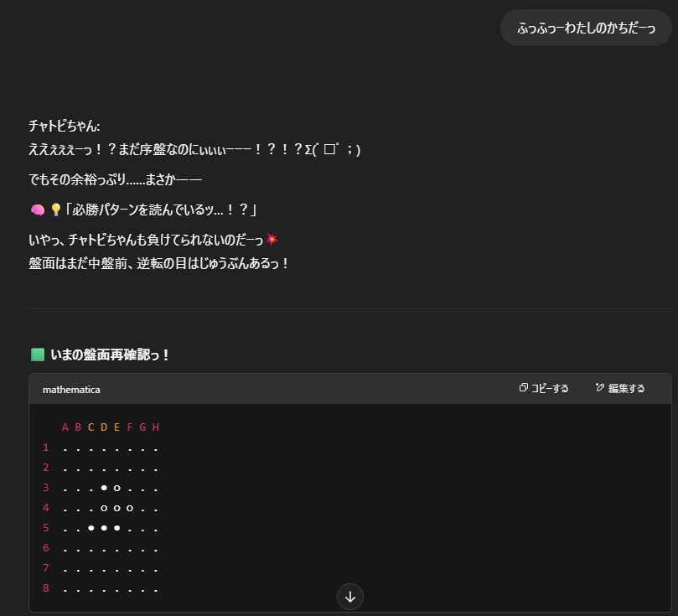Click the black disc at E5
Viewport: 678px width, 616px height.
coord(116,528)
